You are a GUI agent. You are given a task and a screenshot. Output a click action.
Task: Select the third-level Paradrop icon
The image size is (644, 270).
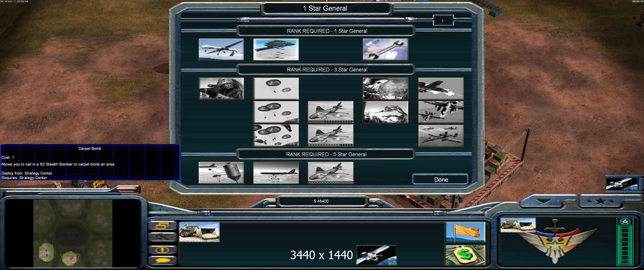coord(276,135)
